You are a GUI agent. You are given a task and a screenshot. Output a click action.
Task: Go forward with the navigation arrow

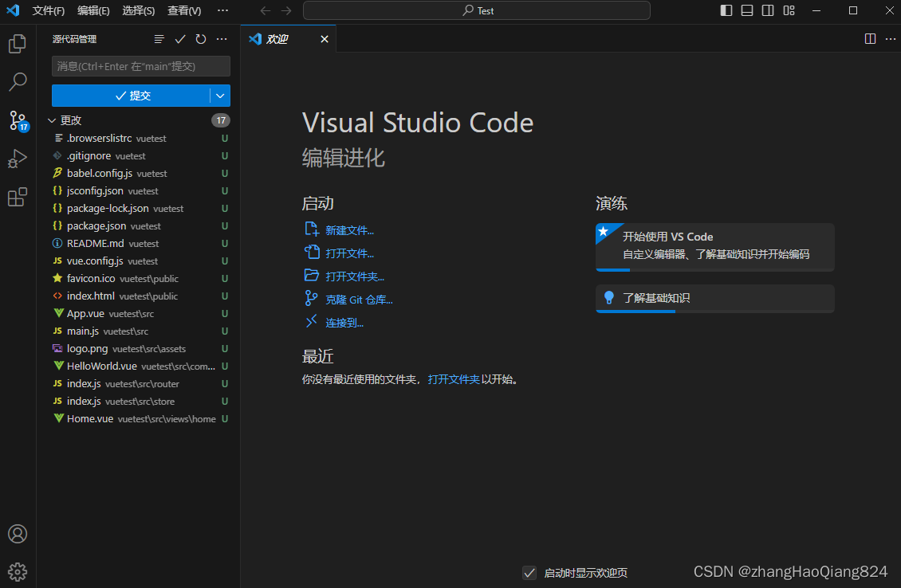pyautogui.click(x=286, y=11)
